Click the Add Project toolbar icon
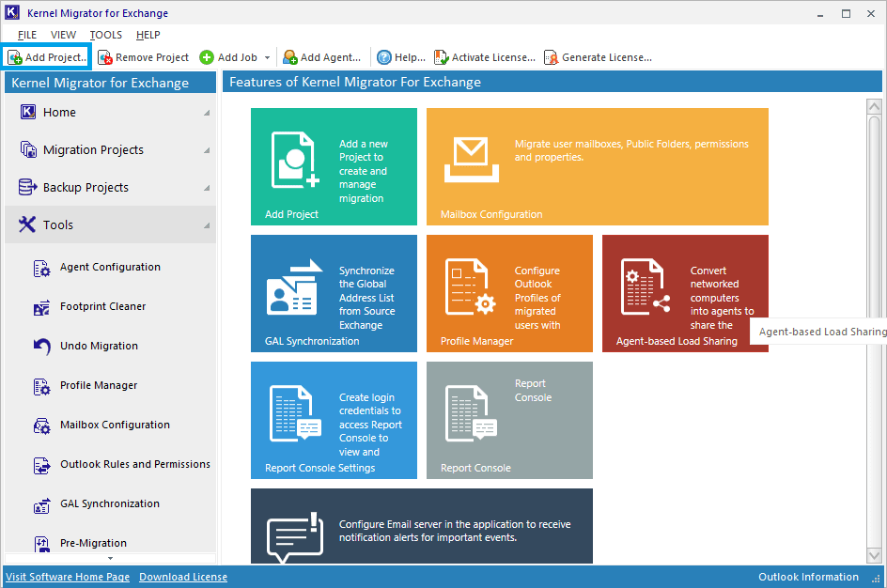 [x=15, y=57]
